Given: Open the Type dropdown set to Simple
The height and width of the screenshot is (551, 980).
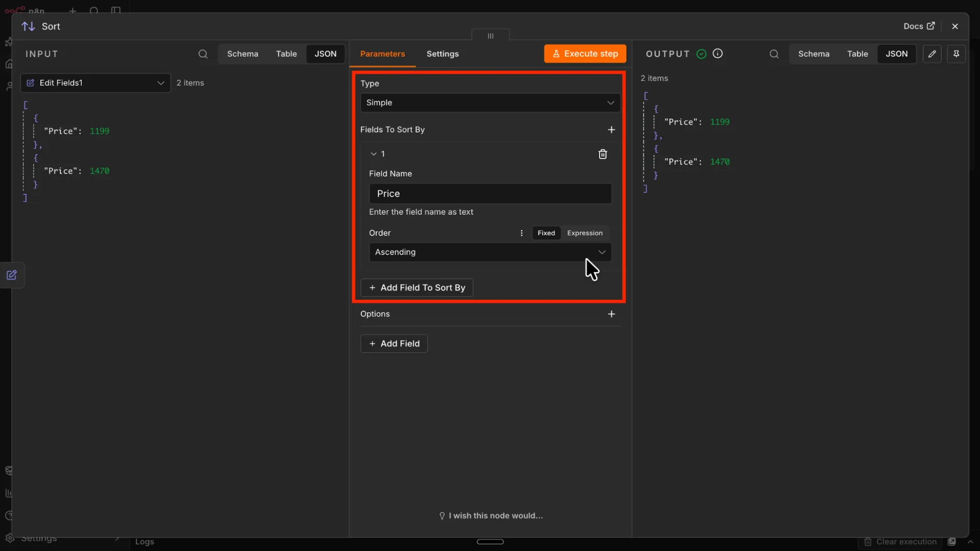Looking at the screenshot, I should point(490,103).
